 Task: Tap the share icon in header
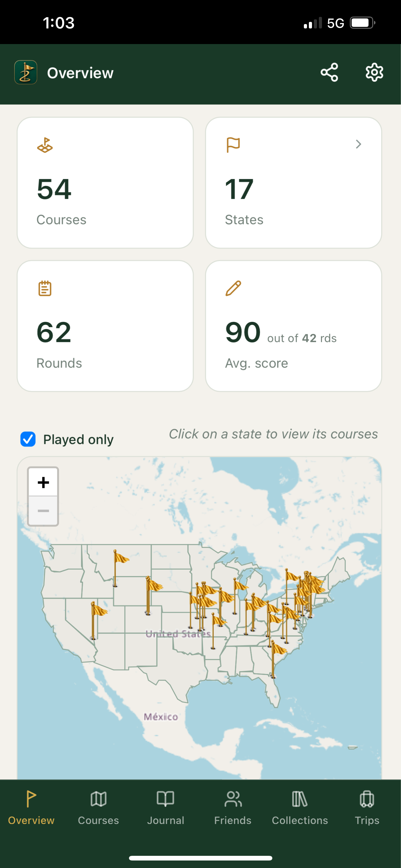(329, 72)
